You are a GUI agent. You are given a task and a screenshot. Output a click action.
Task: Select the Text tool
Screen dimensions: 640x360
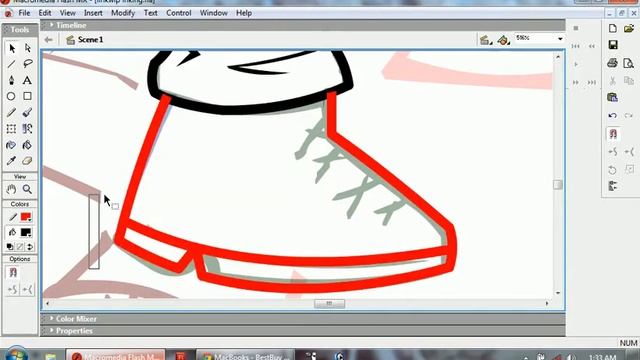[27, 80]
